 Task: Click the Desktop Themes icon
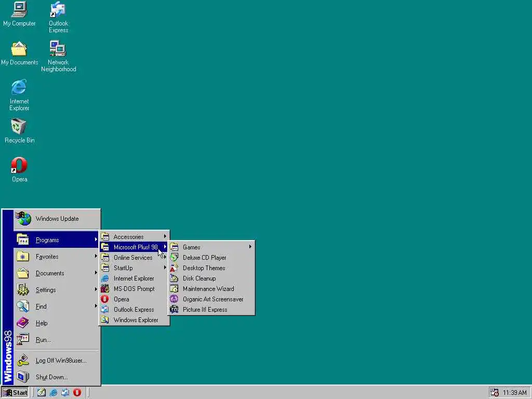click(174, 268)
